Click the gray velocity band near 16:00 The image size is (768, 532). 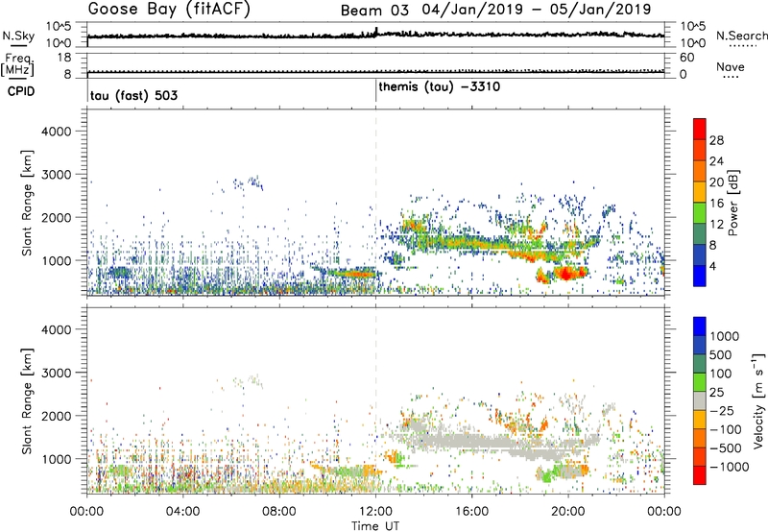(x=471, y=441)
